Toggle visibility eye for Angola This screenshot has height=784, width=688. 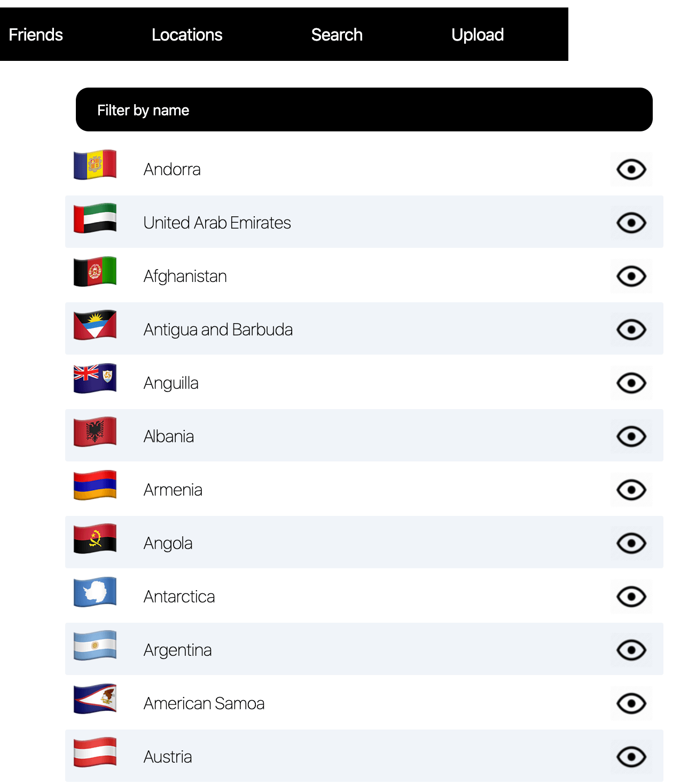pos(631,543)
